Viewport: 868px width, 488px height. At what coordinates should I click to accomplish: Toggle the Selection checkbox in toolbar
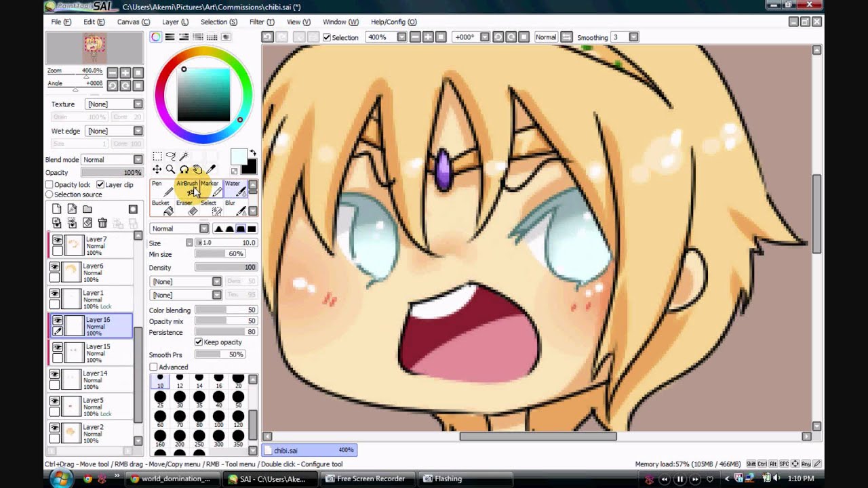327,37
